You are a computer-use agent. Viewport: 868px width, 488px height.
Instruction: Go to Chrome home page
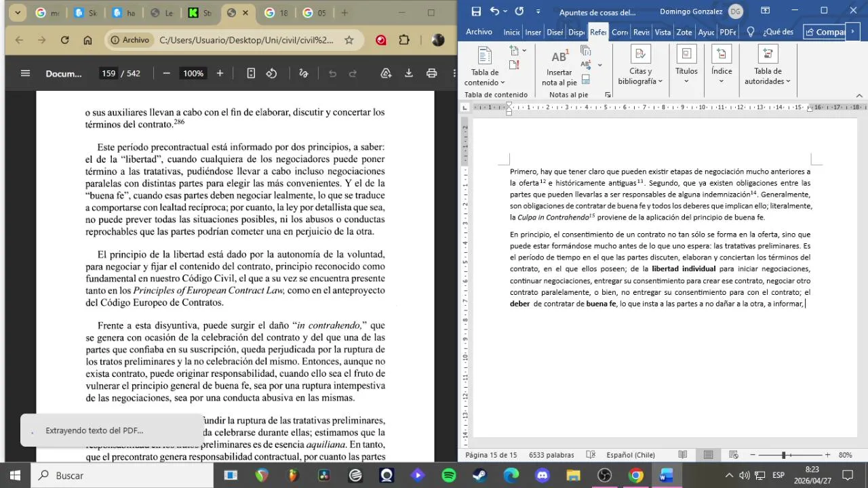87,40
